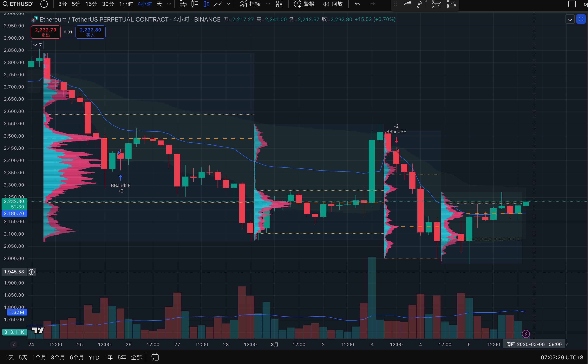Toggle the blue auto-fit chart button
588x364 pixels.
pos(581,19)
